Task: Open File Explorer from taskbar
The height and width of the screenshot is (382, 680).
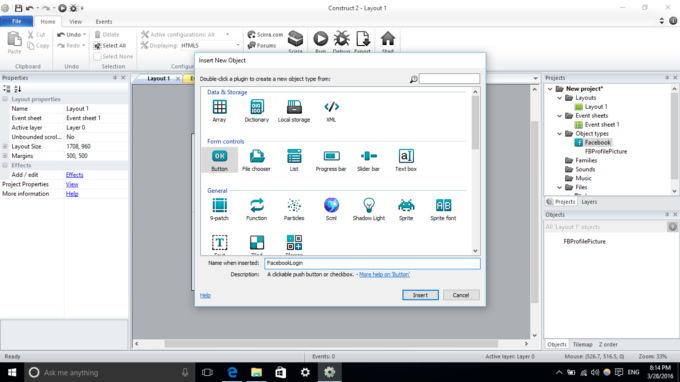Action: pyautogui.click(x=256, y=372)
